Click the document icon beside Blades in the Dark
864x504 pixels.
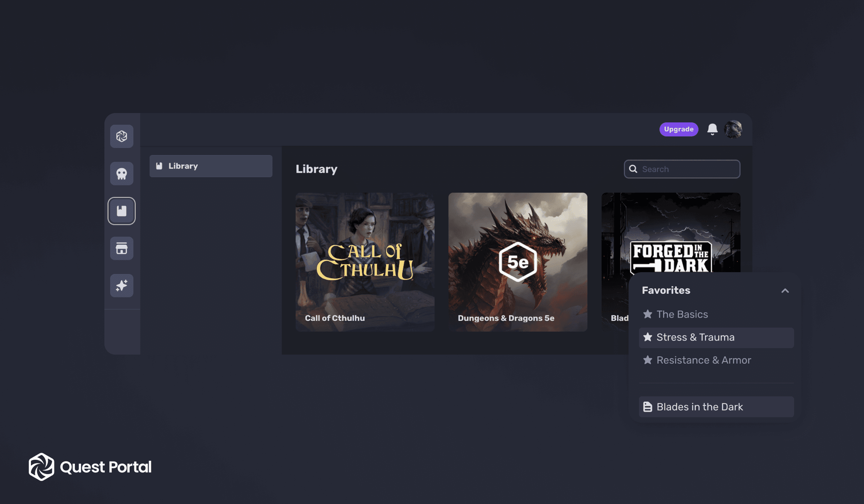648,407
